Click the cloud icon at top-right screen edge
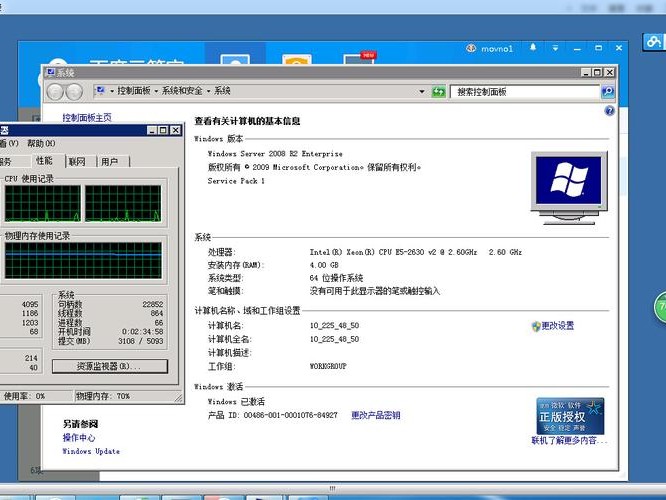This screenshot has width=666, height=500. (654, 42)
